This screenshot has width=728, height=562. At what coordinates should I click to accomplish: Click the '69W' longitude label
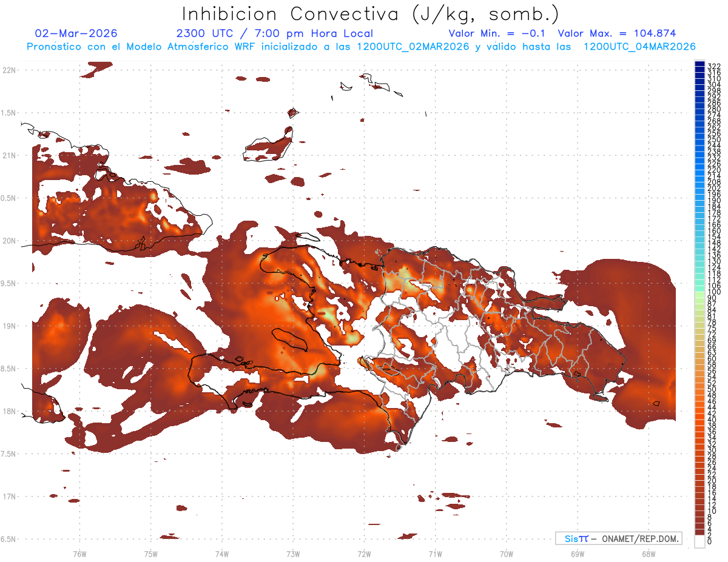(x=577, y=554)
